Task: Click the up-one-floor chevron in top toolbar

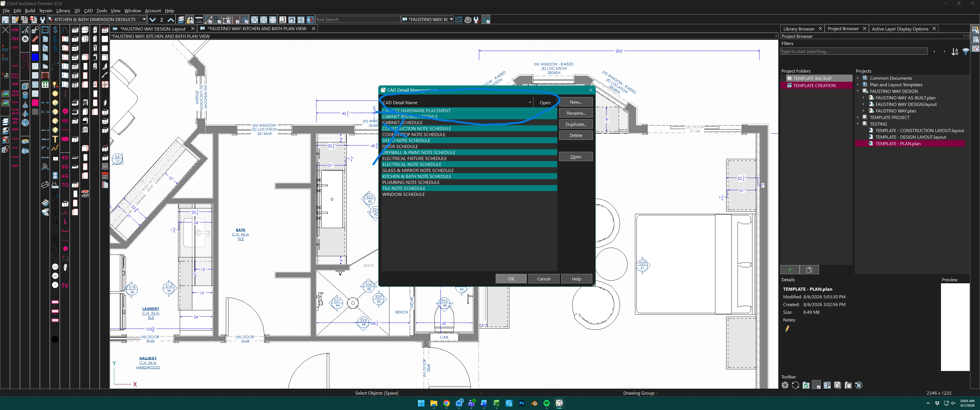Action: point(171,19)
